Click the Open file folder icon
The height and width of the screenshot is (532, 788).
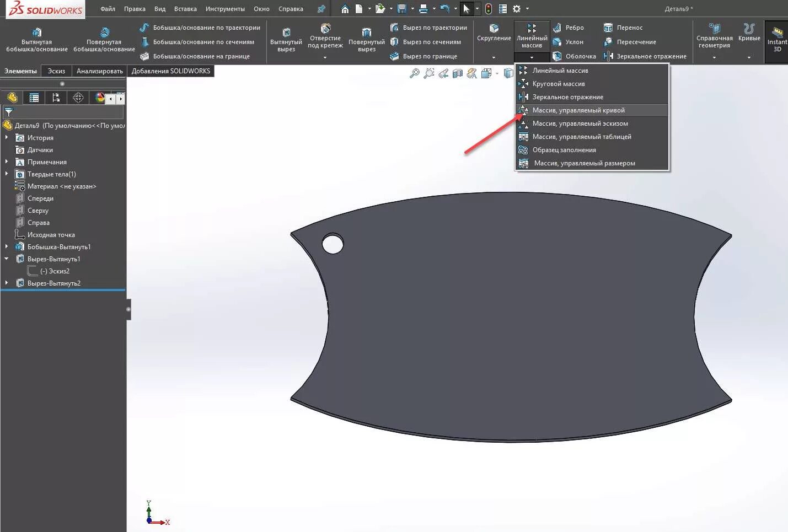(x=380, y=9)
